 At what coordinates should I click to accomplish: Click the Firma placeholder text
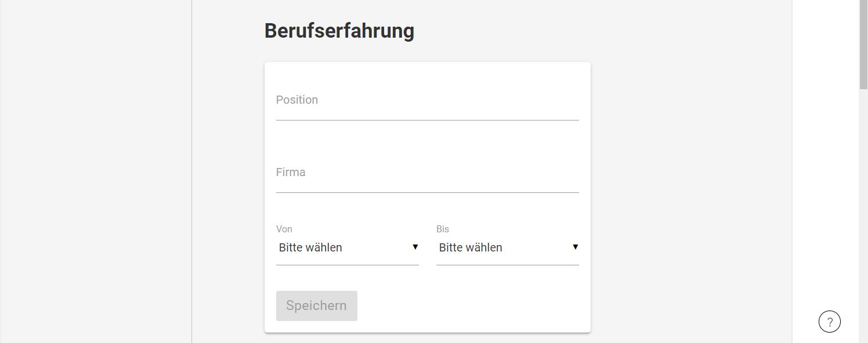click(291, 172)
